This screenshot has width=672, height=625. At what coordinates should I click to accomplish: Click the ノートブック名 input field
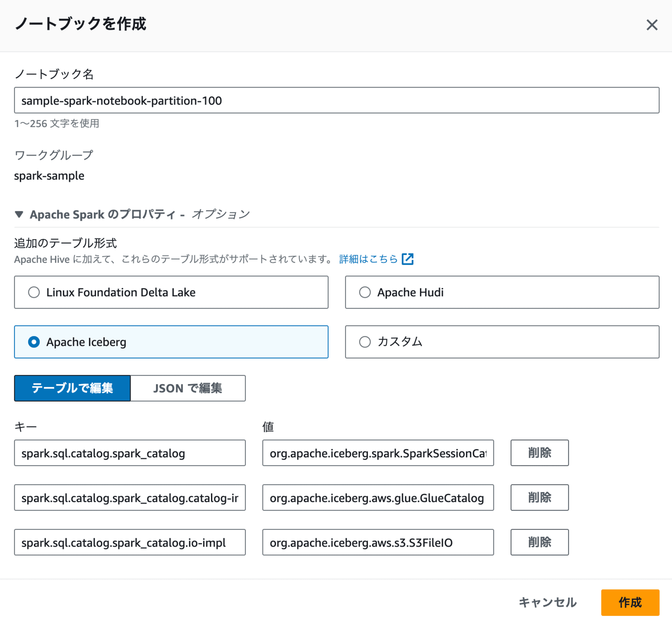(336, 100)
